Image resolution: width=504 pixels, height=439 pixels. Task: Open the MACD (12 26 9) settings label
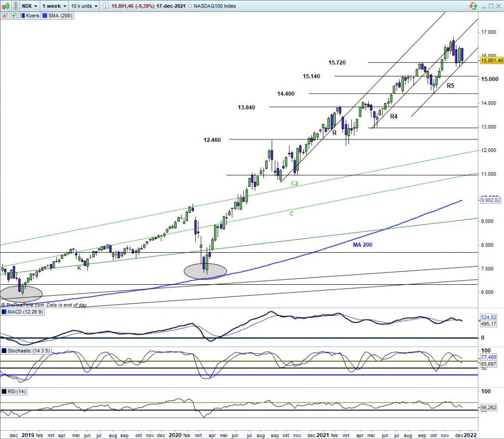click(x=25, y=311)
